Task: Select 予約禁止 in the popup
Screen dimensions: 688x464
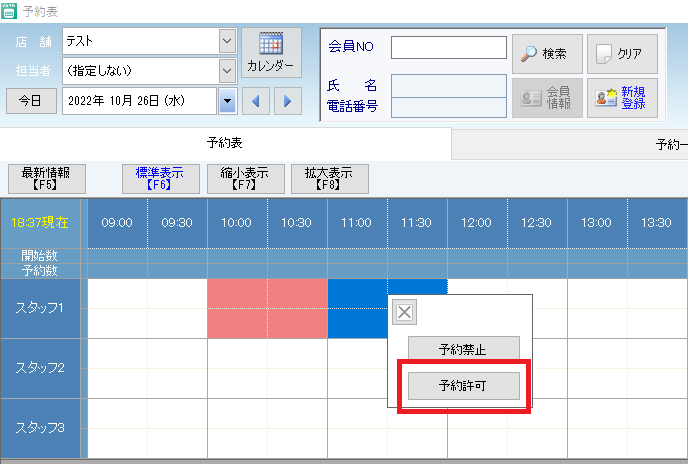Action: pyautogui.click(x=463, y=349)
